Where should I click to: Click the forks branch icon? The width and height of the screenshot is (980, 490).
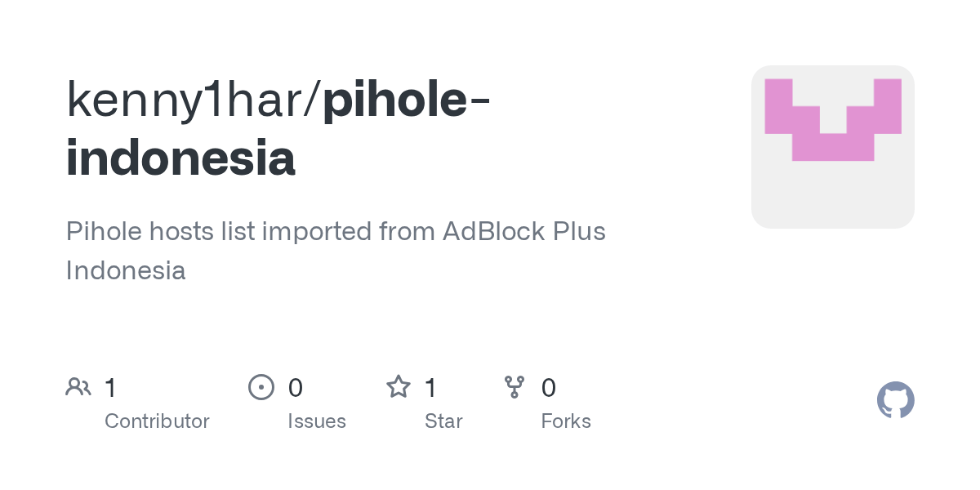coord(514,387)
